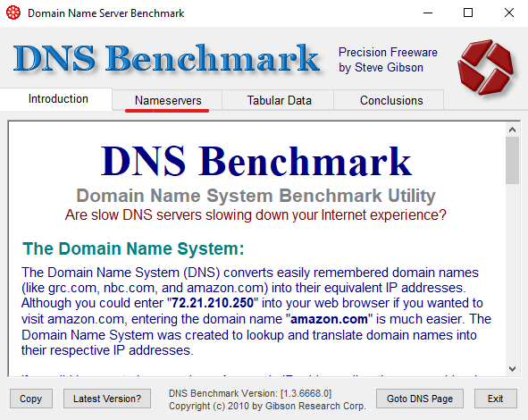Viewport: 528px width, 420px height.
Task: Click "Precision Freeware by Steve Gibson" text
Action: (388, 60)
